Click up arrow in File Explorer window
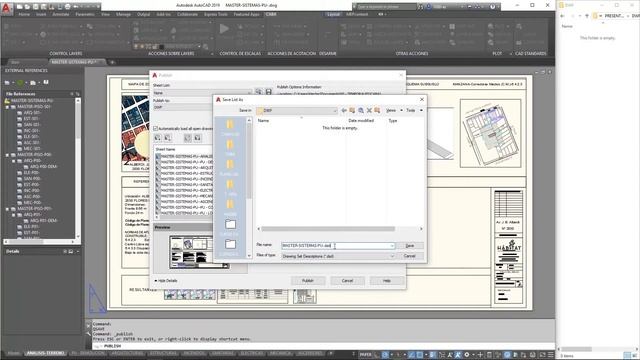 [x=587, y=16]
